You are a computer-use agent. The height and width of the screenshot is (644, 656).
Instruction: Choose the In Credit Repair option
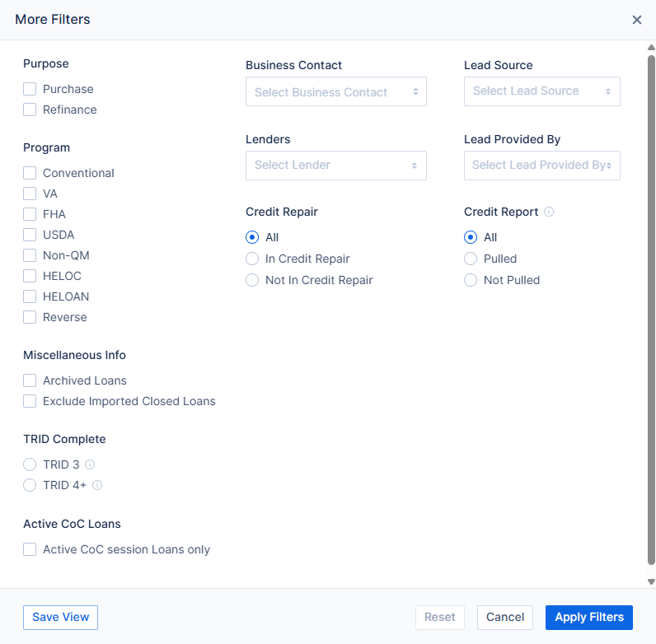point(252,259)
